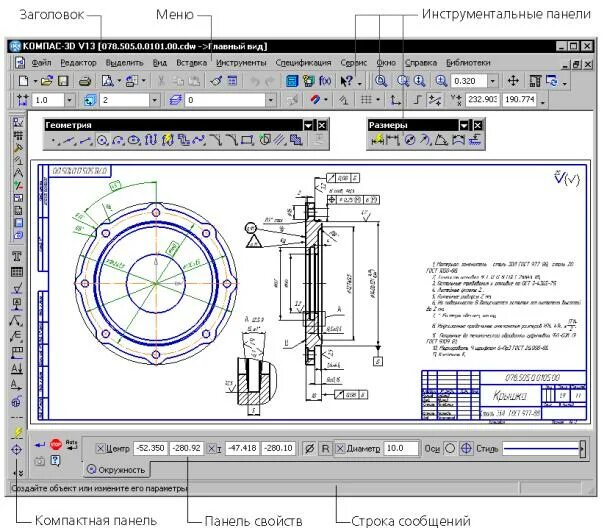
Task: Close the Размеры floating panel
Action: click(x=478, y=125)
